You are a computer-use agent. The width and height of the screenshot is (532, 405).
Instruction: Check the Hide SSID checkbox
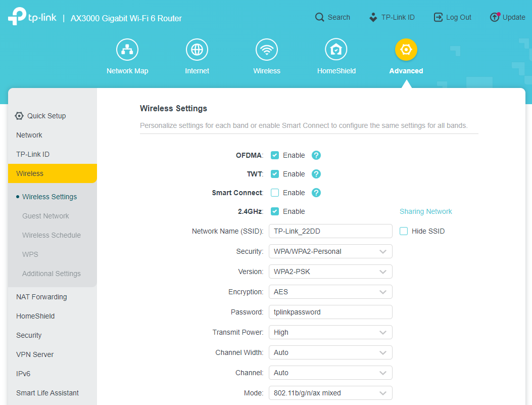[404, 231]
